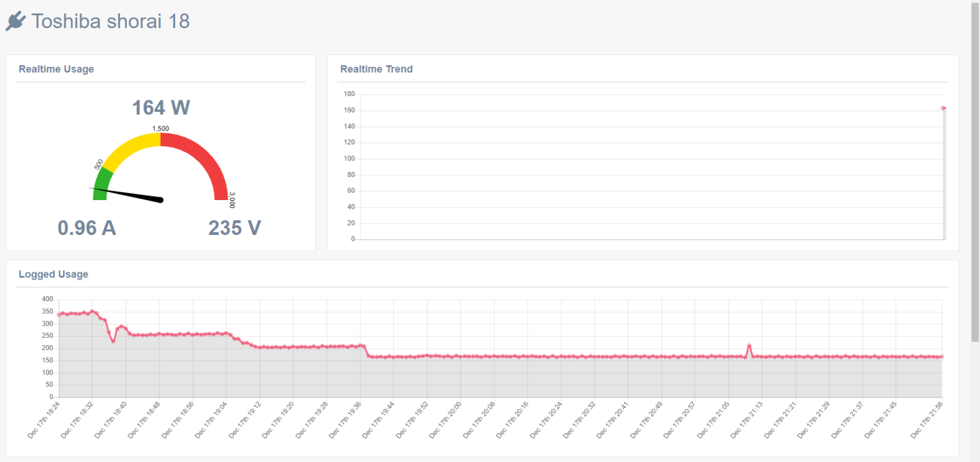Click the 160 y-axis label in Realtime Trend
This screenshot has height=462, width=980.
[x=349, y=110]
